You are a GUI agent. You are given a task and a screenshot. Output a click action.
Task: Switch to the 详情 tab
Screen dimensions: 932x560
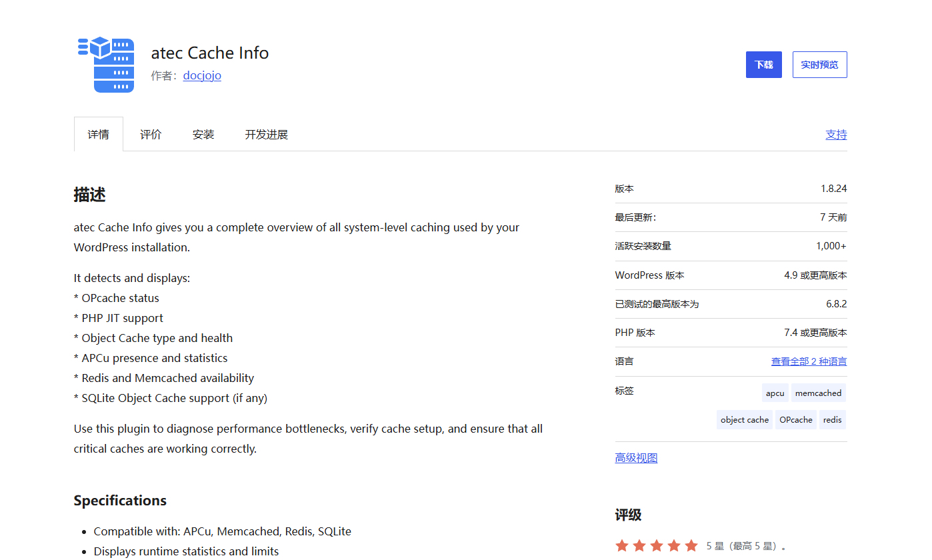coord(99,134)
